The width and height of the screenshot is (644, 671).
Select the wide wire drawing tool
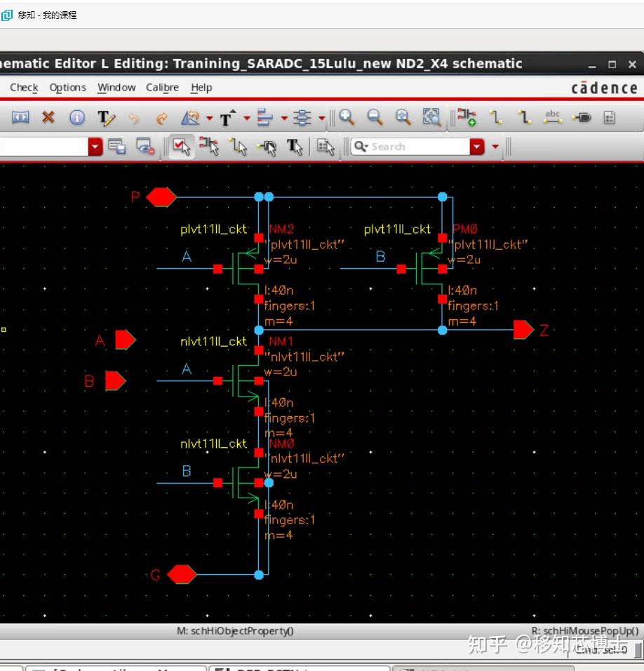tap(524, 117)
